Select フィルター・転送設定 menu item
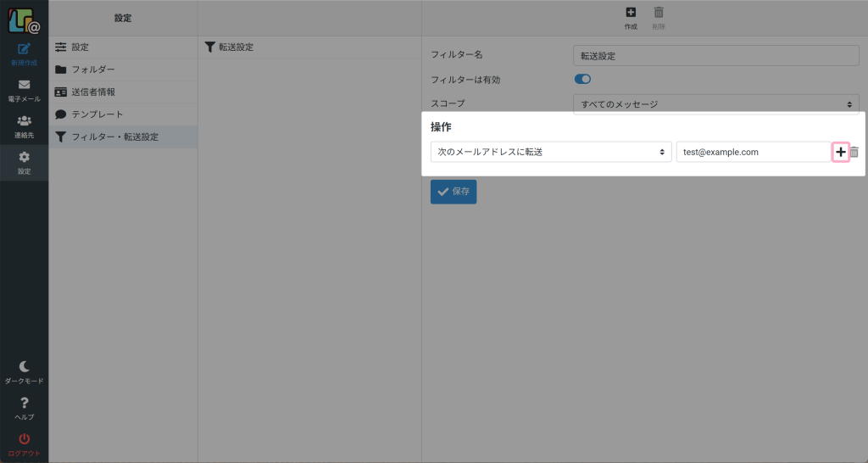868x463 pixels. click(123, 137)
